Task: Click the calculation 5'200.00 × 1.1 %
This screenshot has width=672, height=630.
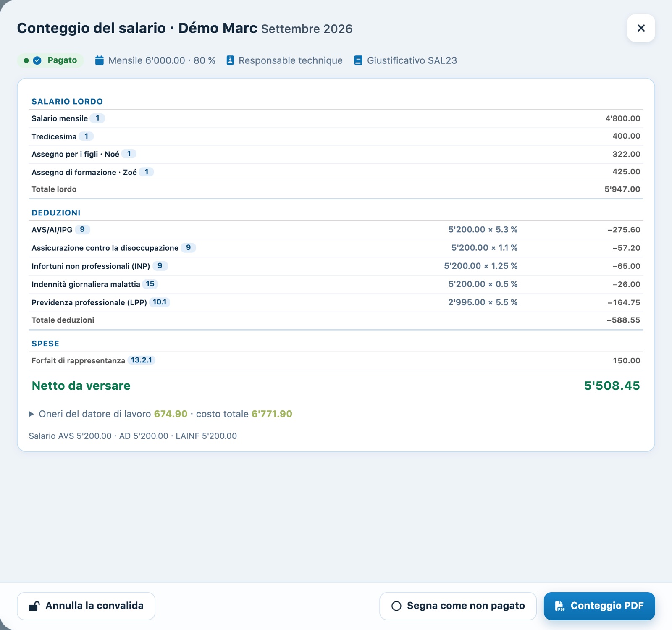Action: point(484,248)
